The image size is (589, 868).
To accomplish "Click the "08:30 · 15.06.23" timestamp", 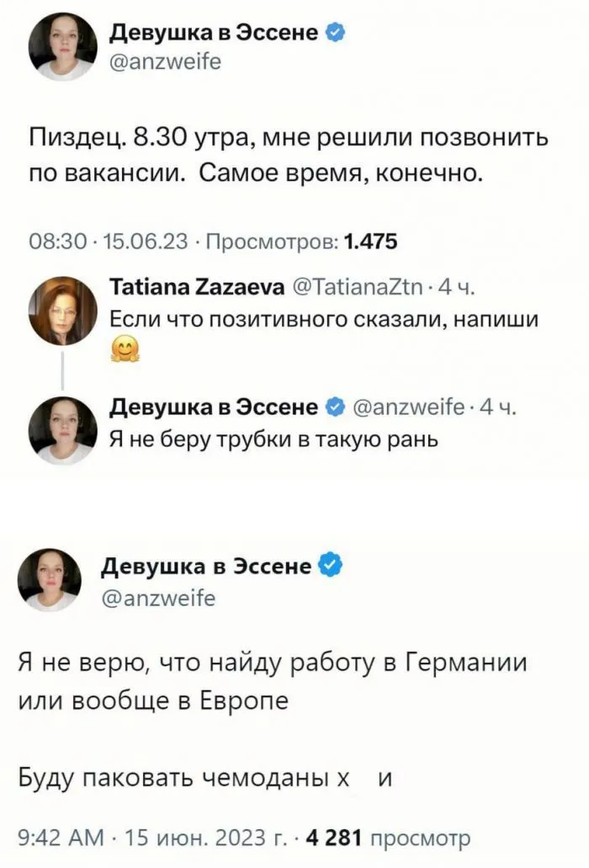I will 108,242.
